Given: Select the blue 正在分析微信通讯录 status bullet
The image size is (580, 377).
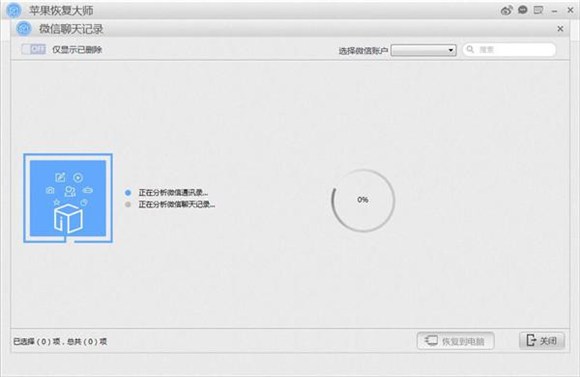Looking at the screenshot, I should click(128, 193).
